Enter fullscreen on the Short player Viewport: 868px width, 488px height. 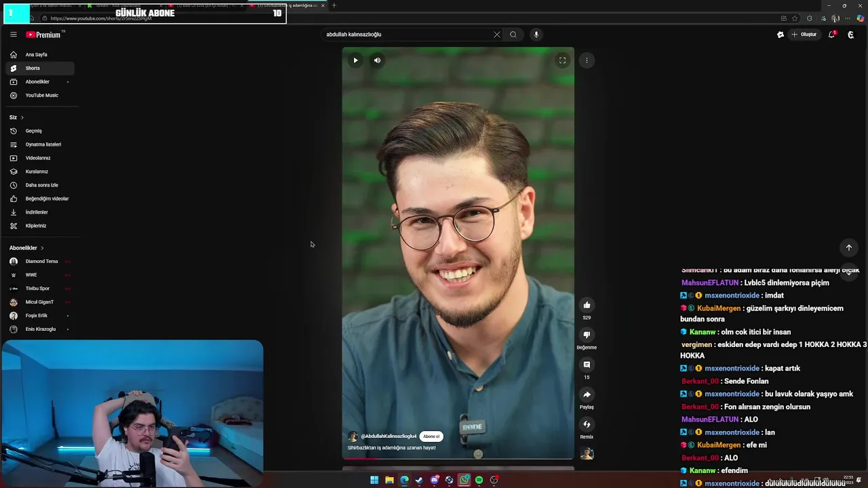(x=562, y=60)
